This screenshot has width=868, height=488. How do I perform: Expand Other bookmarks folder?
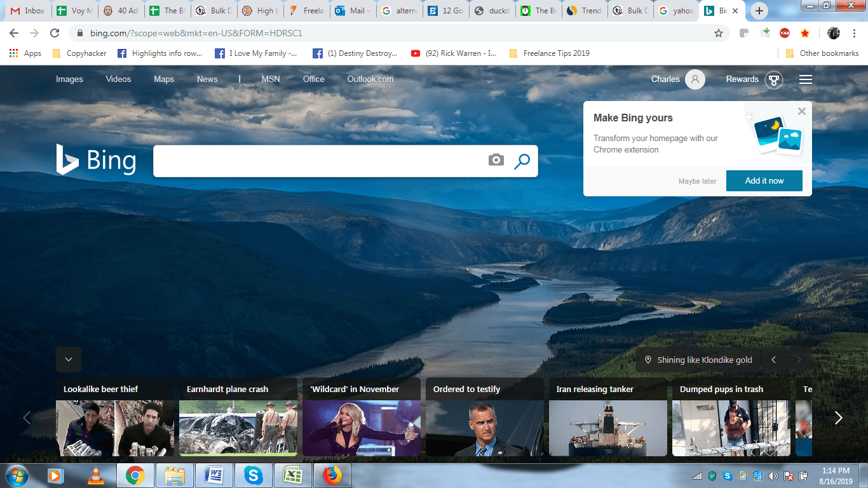[822, 53]
